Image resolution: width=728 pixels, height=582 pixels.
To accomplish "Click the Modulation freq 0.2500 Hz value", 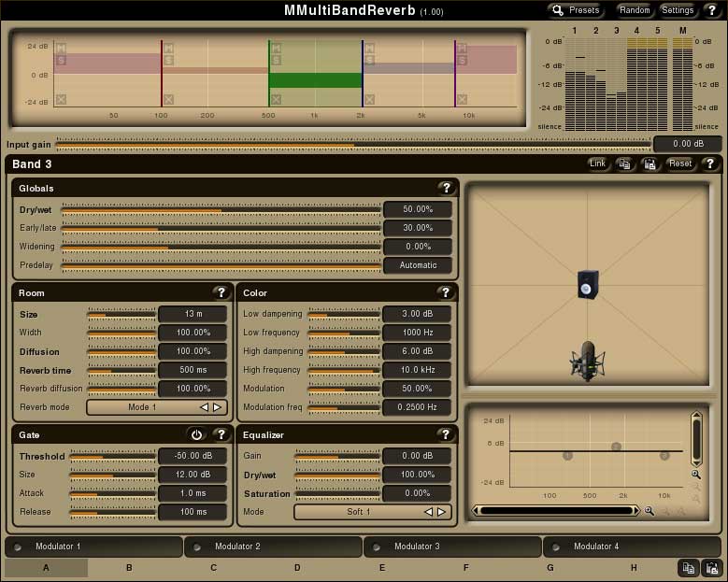I will pos(417,407).
